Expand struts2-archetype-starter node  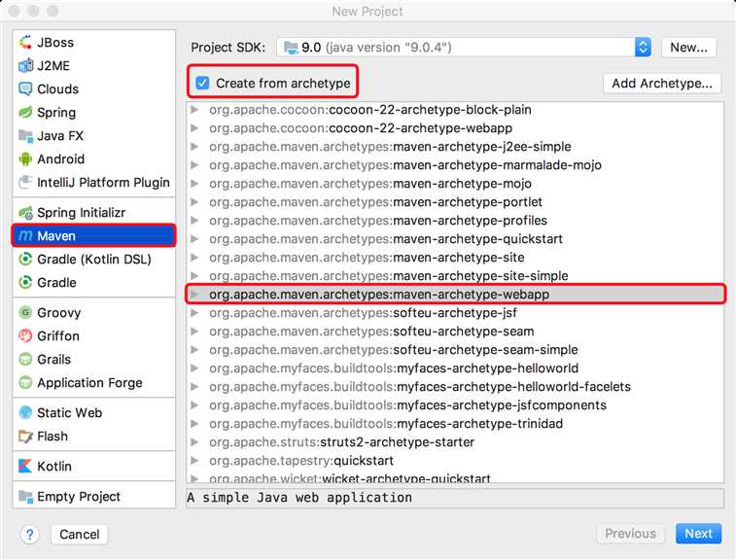pos(194,442)
